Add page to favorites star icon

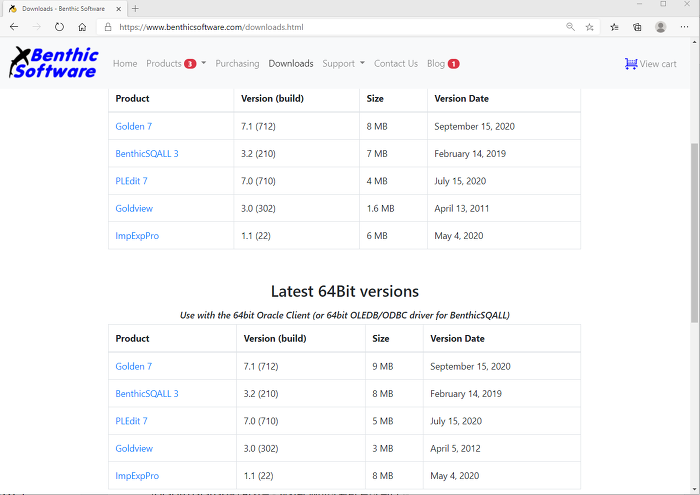coord(590,27)
